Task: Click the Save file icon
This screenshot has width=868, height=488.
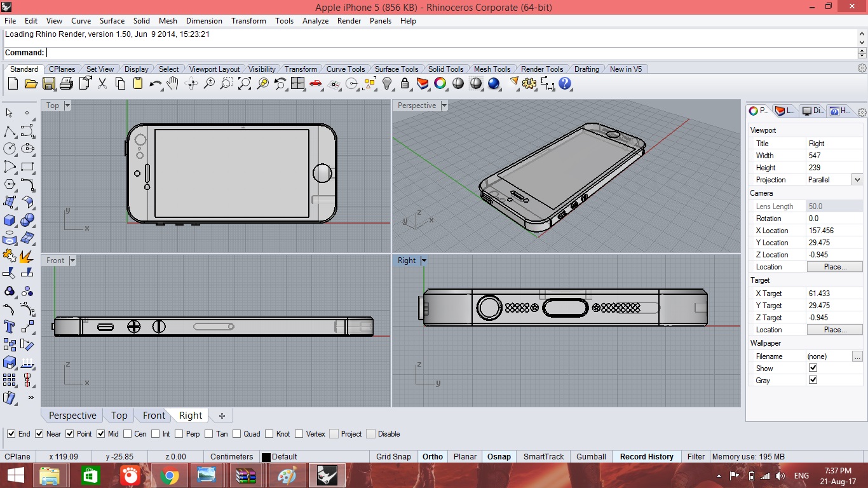Action: [48, 83]
